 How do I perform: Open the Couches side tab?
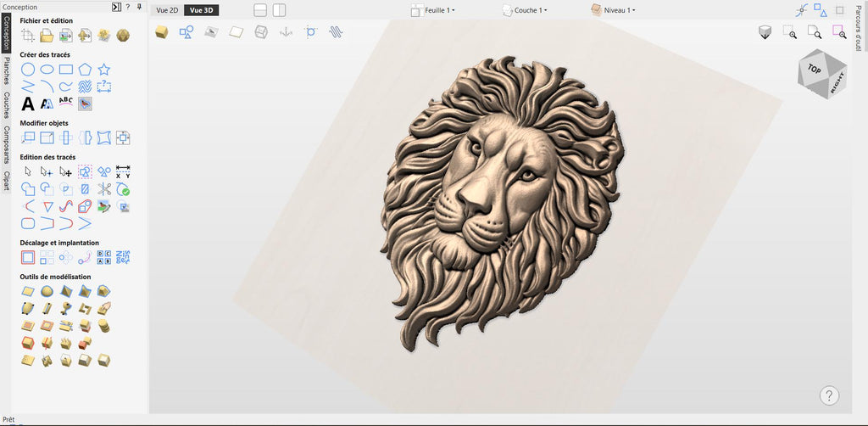point(6,104)
